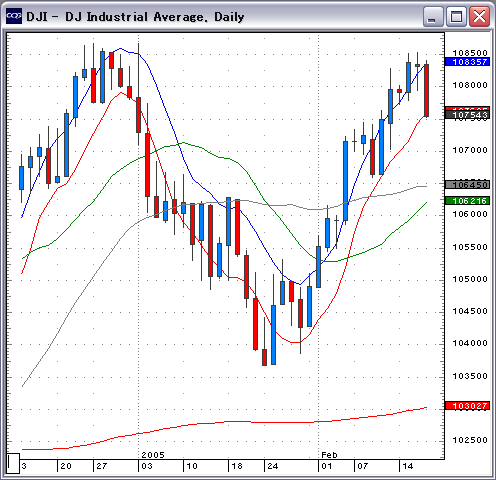
Task: Click the 104000 price axis value
Action: click(x=470, y=343)
